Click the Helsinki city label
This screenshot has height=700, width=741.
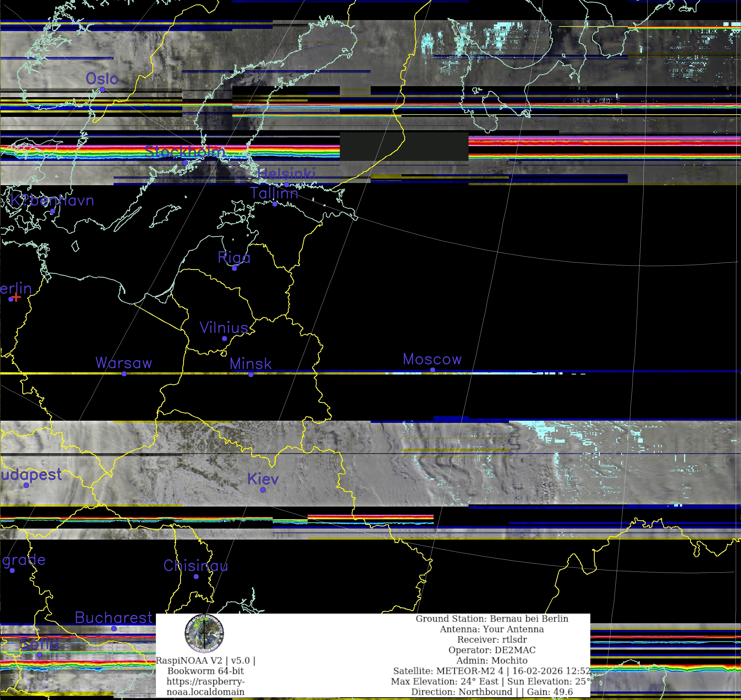(287, 174)
